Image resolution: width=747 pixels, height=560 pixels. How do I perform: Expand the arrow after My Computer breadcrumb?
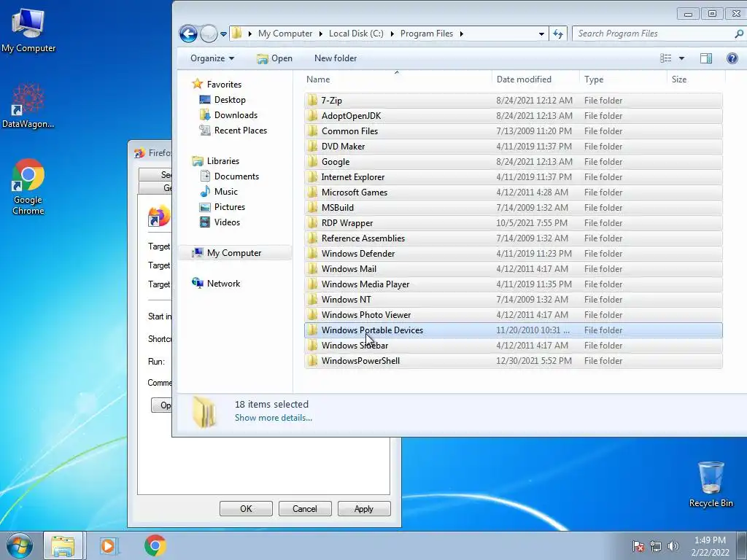(x=320, y=34)
